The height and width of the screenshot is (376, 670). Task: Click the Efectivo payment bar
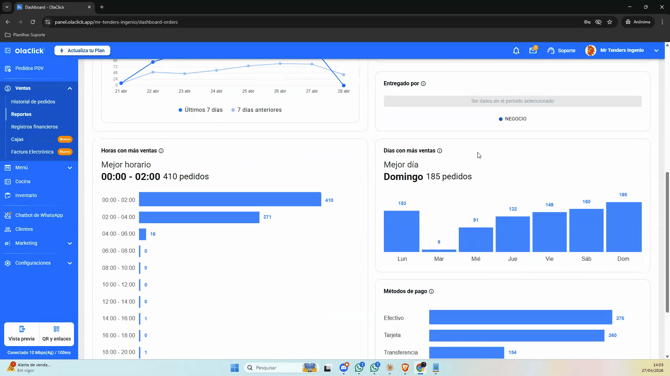(520, 317)
